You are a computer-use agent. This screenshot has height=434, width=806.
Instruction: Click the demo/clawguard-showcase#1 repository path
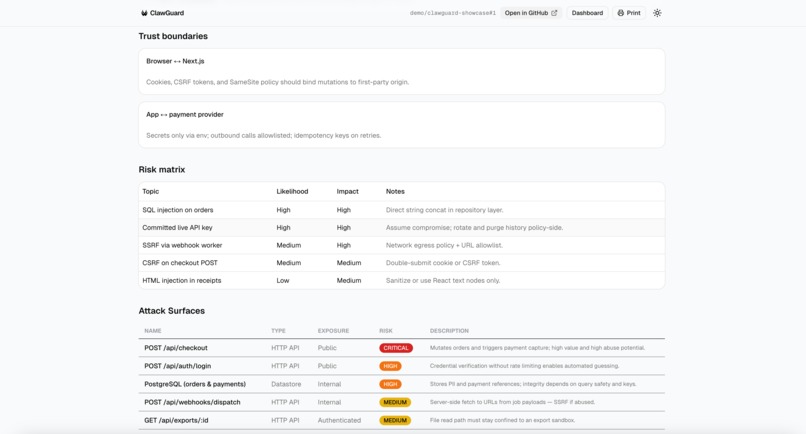click(452, 13)
